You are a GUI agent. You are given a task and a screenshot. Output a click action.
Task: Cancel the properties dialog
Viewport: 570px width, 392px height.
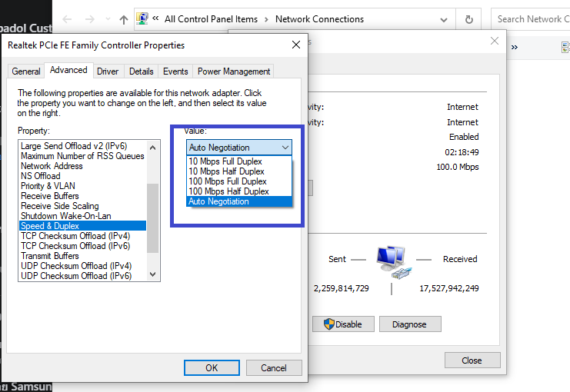(x=274, y=368)
